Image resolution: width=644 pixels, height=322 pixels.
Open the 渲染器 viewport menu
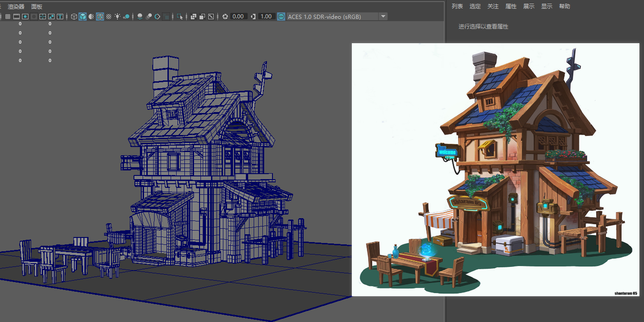pyautogui.click(x=16, y=7)
